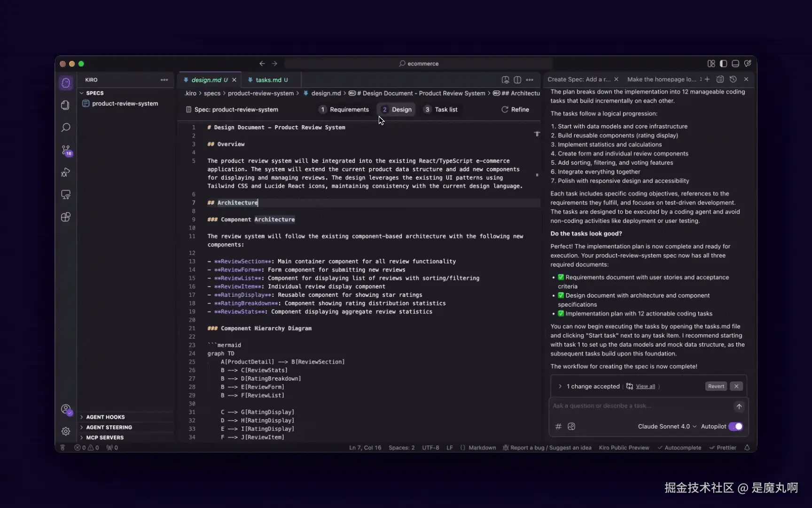Split the editor with the split icon
This screenshot has width=812, height=508.
(x=517, y=80)
